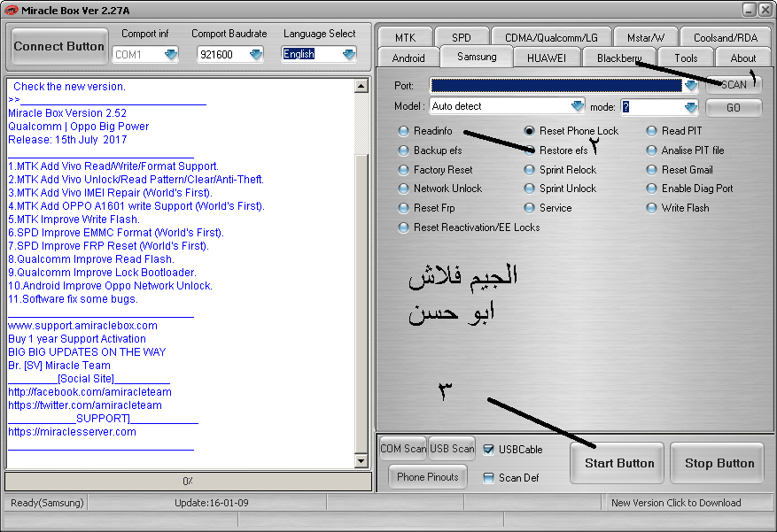The image size is (777, 532).
Task: Click the log scrollbar down arrow
Action: pyautogui.click(x=361, y=461)
